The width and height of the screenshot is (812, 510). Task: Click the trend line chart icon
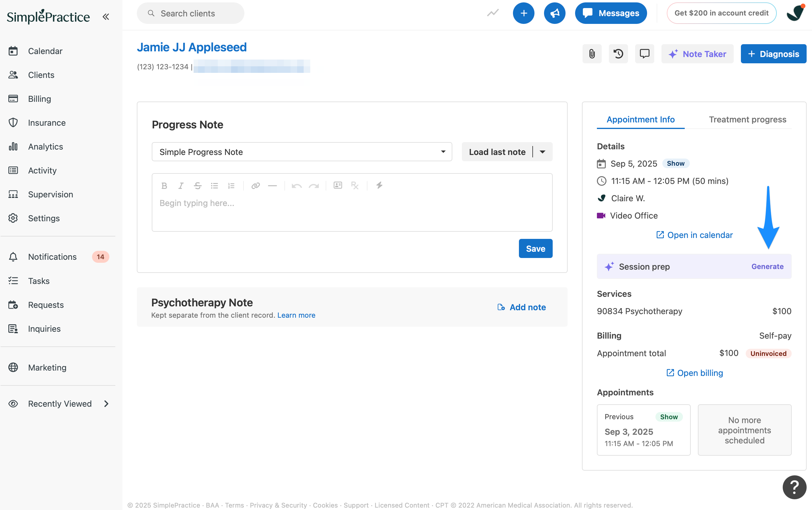click(x=493, y=13)
